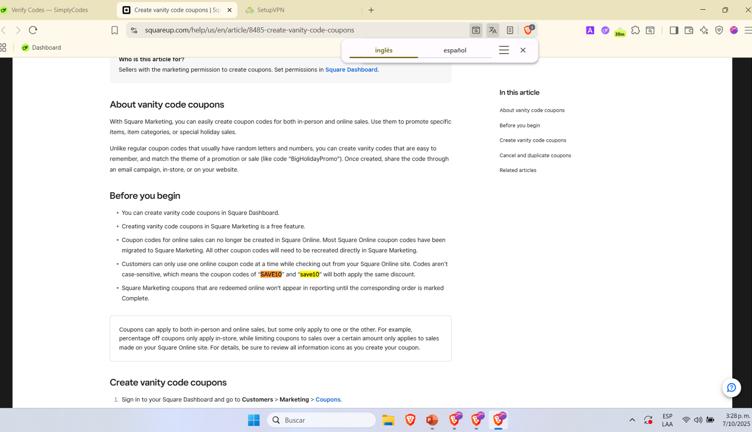752x432 pixels.
Task: Jump to 'Cancel and duplicate coupons'
Action: (x=535, y=155)
